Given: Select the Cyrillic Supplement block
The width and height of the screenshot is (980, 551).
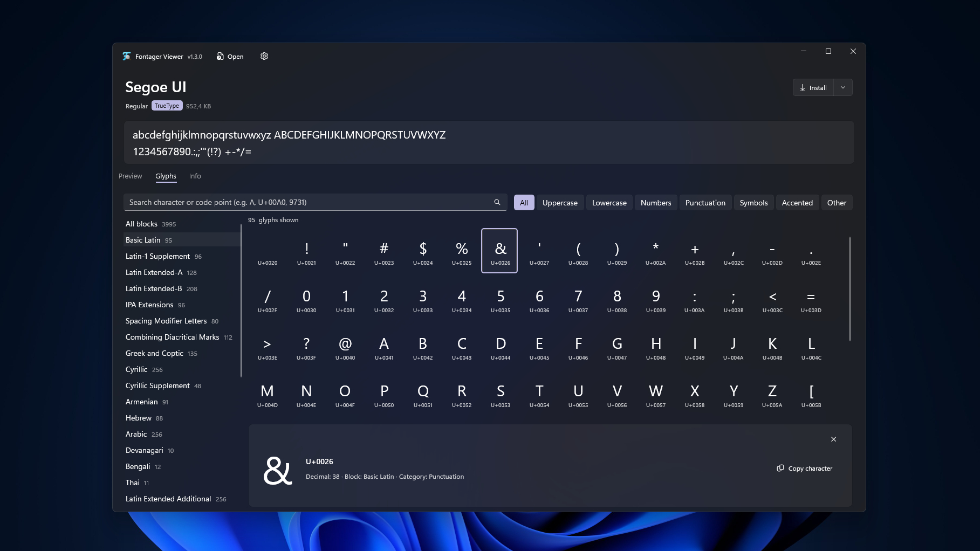Looking at the screenshot, I should pos(182,385).
